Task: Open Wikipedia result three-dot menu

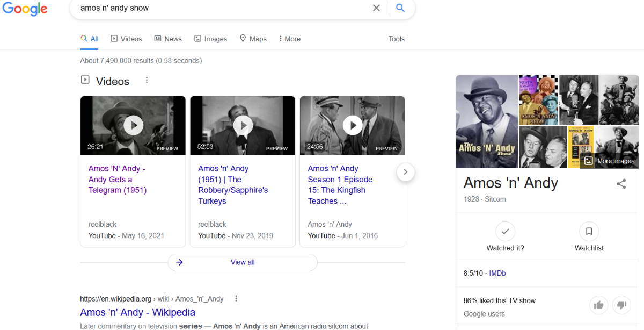Action: pyautogui.click(x=236, y=299)
